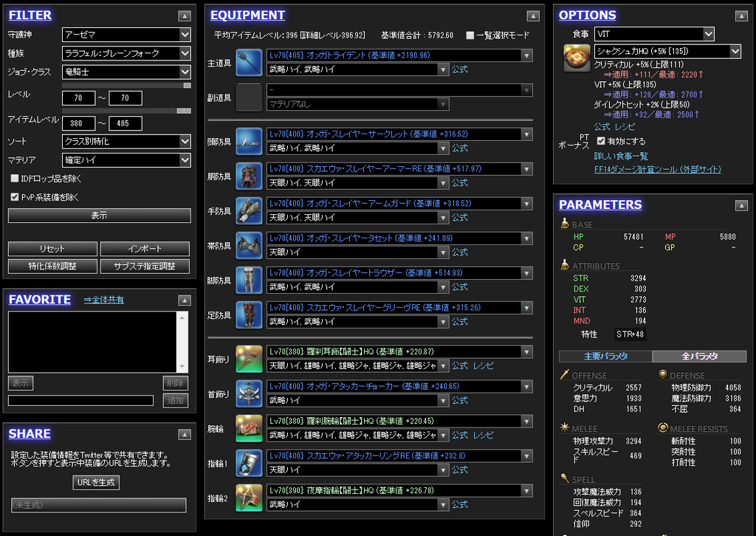The width and height of the screenshot is (756, 536).
Task: Open the 公式 link under the food options
Action: click(x=602, y=127)
